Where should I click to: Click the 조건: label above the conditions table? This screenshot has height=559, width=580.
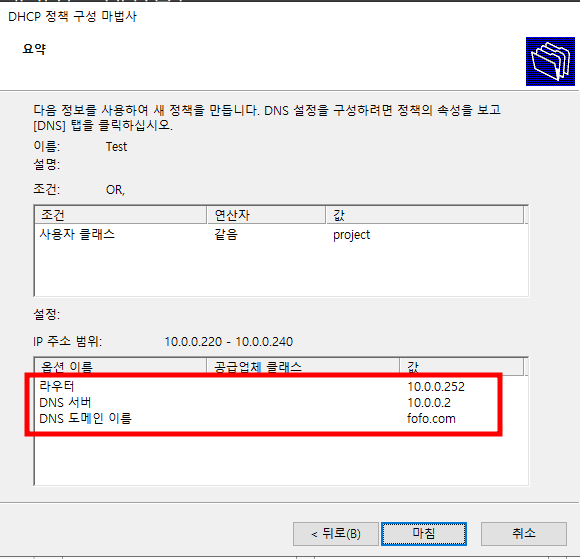pyautogui.click(x=47, y=189)
